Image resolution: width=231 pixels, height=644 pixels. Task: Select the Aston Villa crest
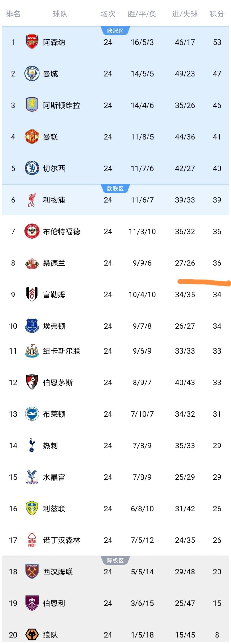(32, 105)
